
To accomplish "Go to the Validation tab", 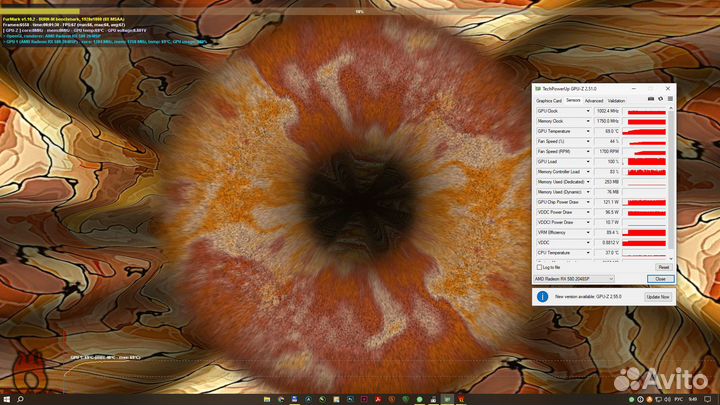I will (617, 100).
